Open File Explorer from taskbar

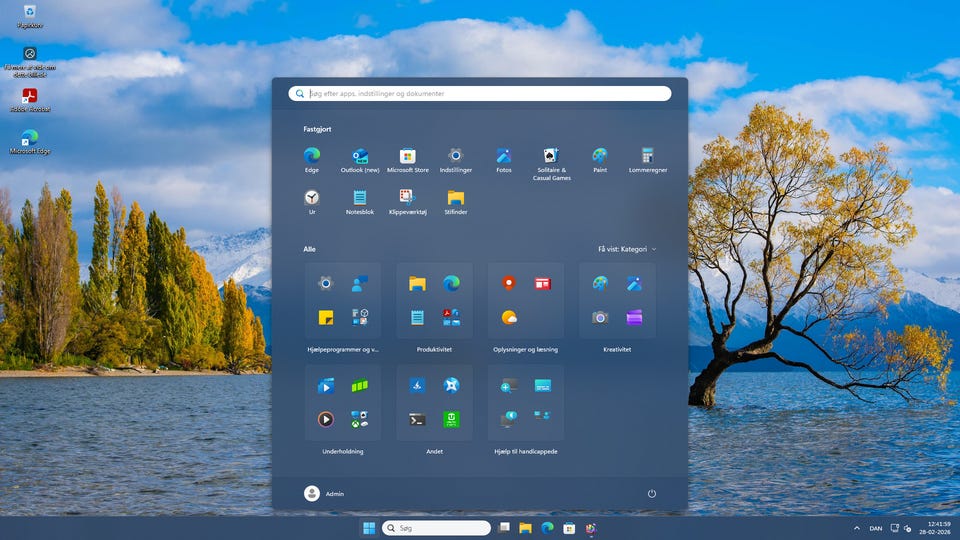(525, 528)
